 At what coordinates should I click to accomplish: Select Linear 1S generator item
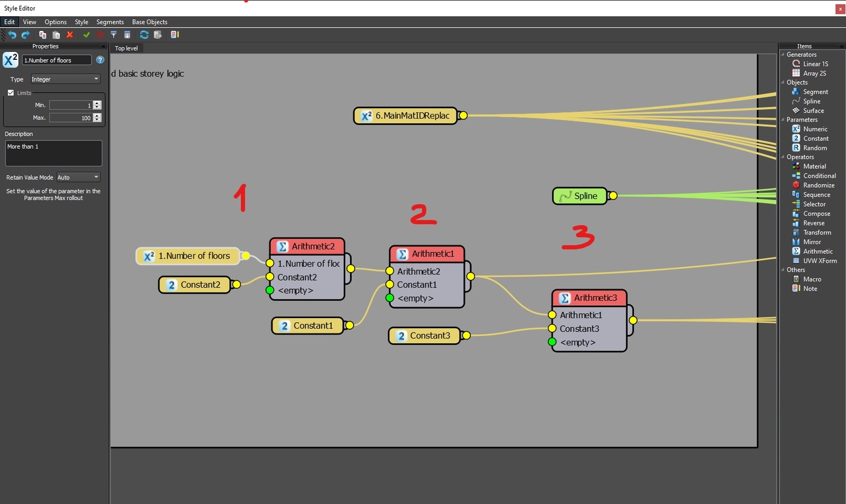[810, 63]
